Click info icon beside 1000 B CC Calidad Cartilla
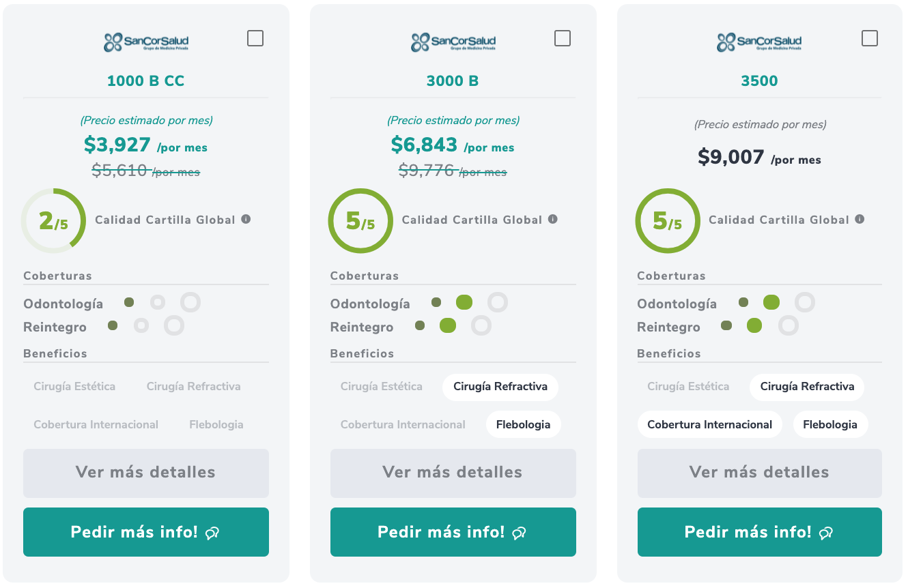908x588 pixels. (x=246, y=219)
